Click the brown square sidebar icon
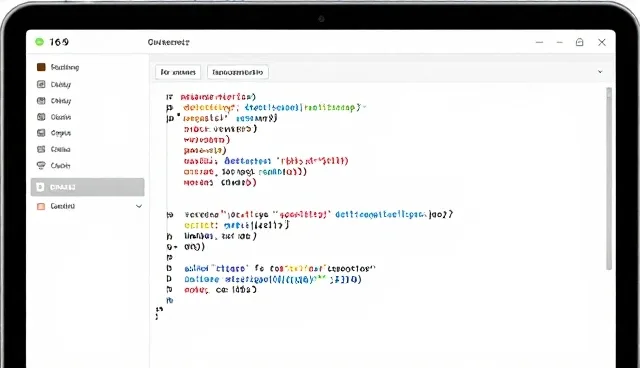 (41, 67)
